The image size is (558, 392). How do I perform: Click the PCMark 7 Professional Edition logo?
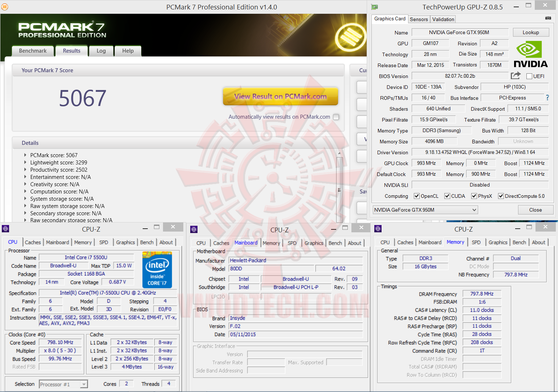(62, 30)
